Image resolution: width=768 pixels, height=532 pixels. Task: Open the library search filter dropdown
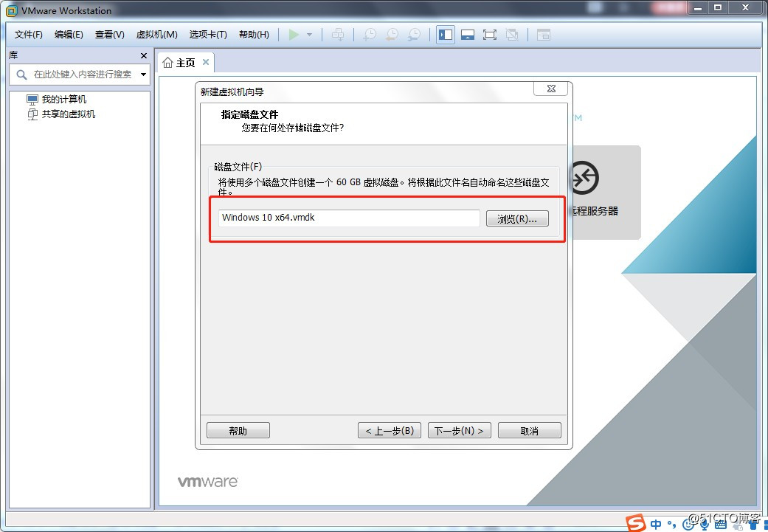pos(144,75)
